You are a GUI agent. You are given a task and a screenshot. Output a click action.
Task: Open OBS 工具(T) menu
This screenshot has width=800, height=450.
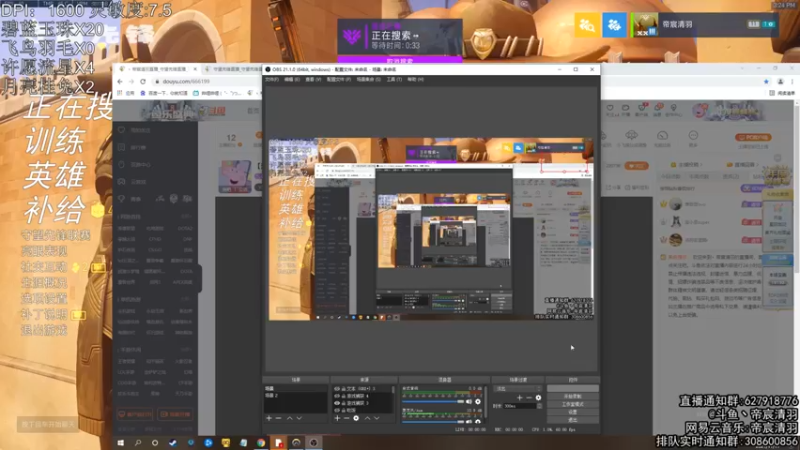tap(394, 80)
